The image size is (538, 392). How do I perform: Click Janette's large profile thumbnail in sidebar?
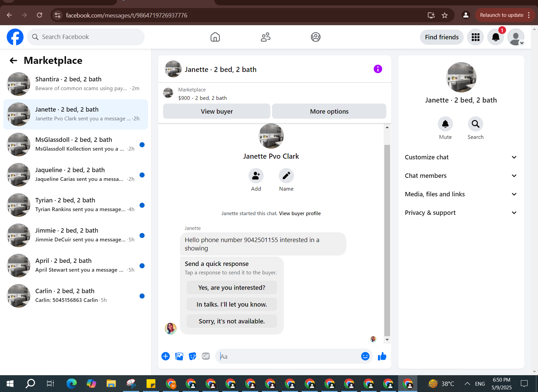pyautogui.click(x=461, y=77)
